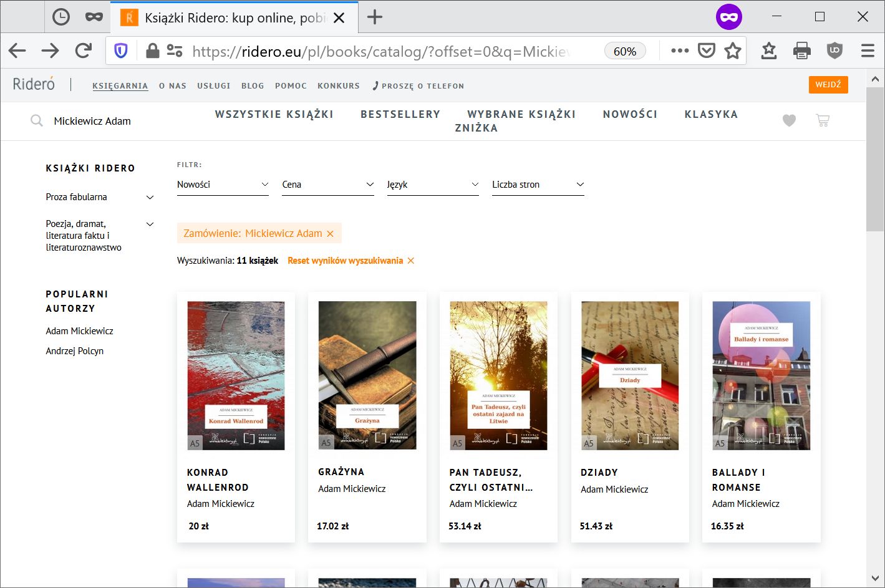Open the shopping cart

point(823,120)
